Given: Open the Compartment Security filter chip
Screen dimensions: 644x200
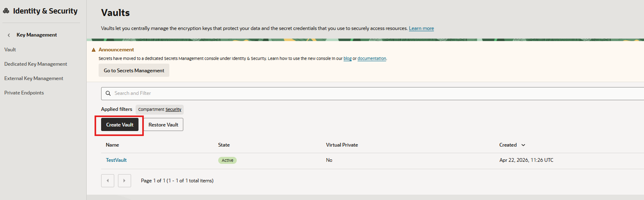Looking at the screenshot, I should click(159, 109).
